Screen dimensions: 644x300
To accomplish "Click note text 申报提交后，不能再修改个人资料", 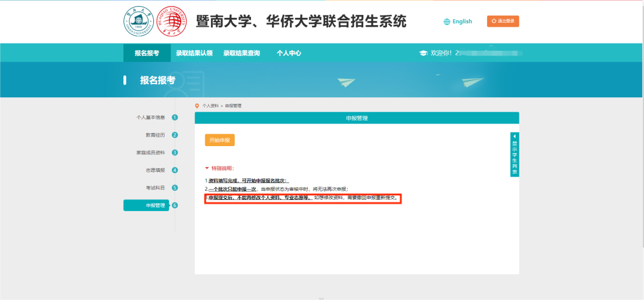I will pyautogui.click(x=259, y=197).
